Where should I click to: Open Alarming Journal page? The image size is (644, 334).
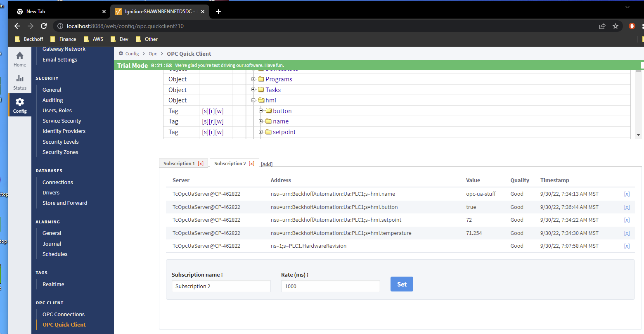pos(52,244)
